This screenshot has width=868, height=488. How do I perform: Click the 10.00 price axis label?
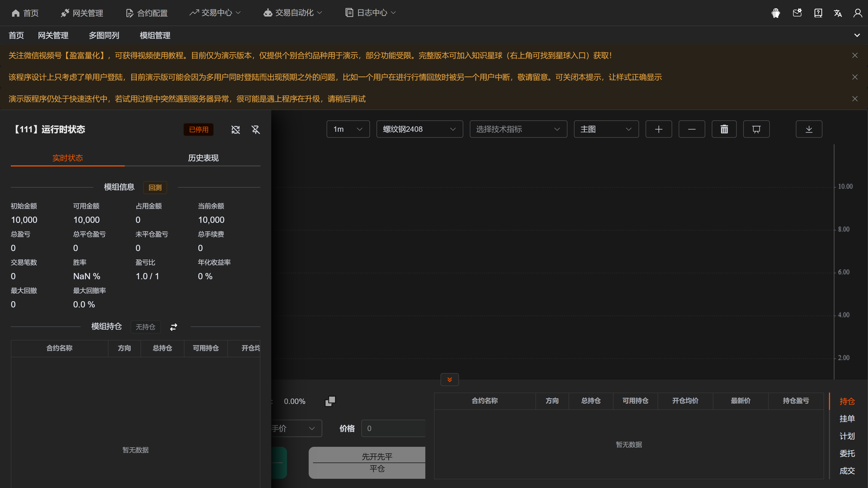pos(845,186)
